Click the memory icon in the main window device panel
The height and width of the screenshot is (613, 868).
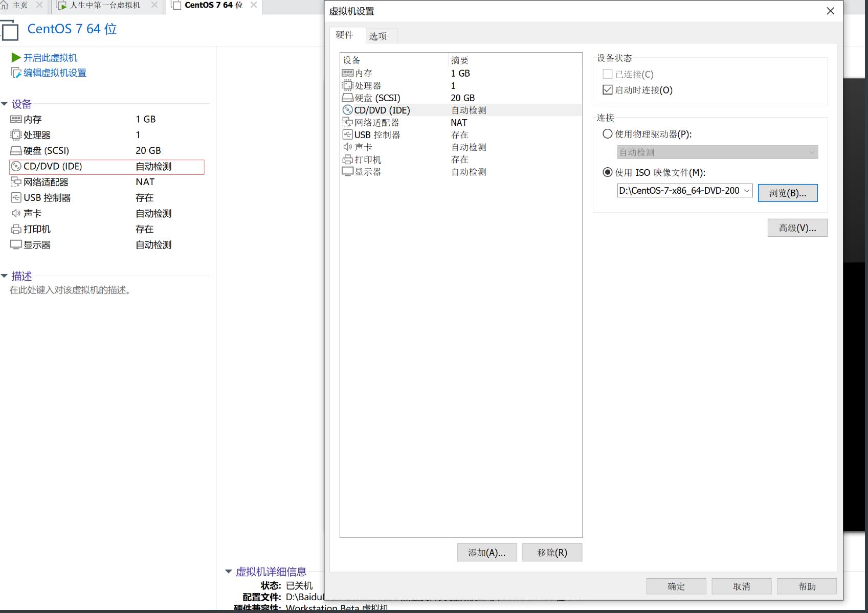point(16,119)
